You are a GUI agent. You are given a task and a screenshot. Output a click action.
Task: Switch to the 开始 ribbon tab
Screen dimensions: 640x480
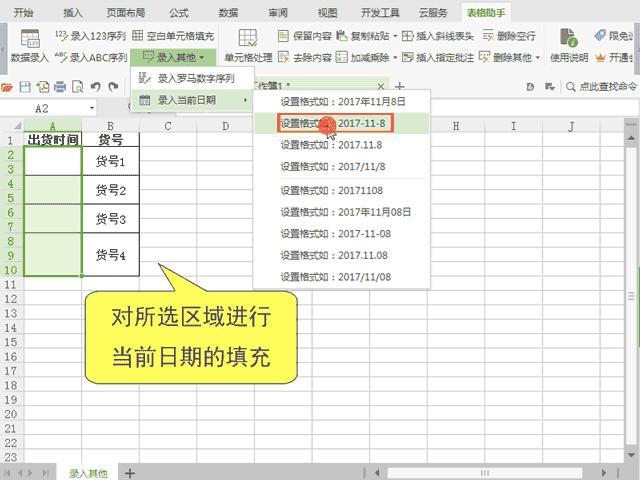click(23, 13)
